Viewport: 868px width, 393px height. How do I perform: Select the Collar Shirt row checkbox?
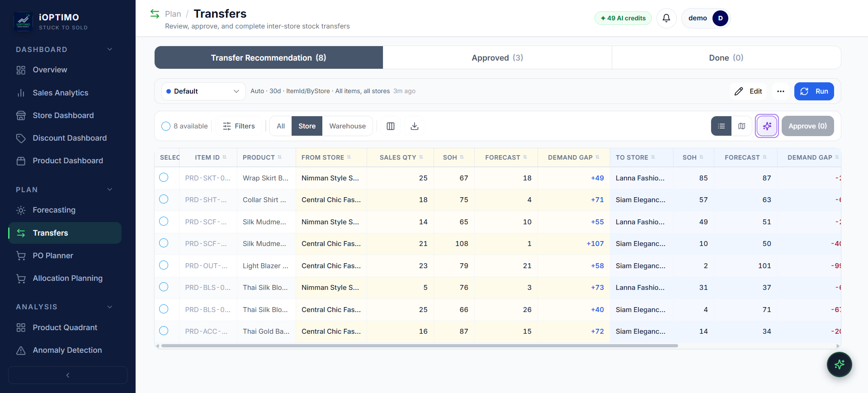(x=164, y=199)
